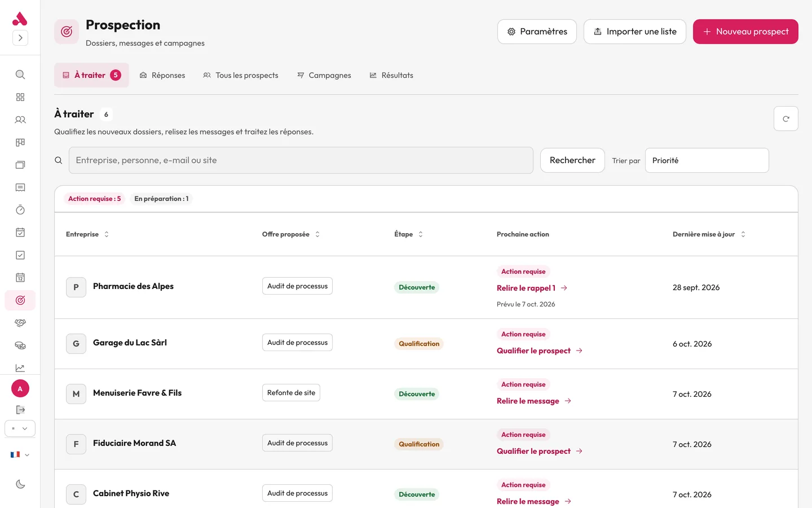Expand the sidebar with the chevron button
Image resolution: width=812 pixels, height=508 pixels.
20,38
